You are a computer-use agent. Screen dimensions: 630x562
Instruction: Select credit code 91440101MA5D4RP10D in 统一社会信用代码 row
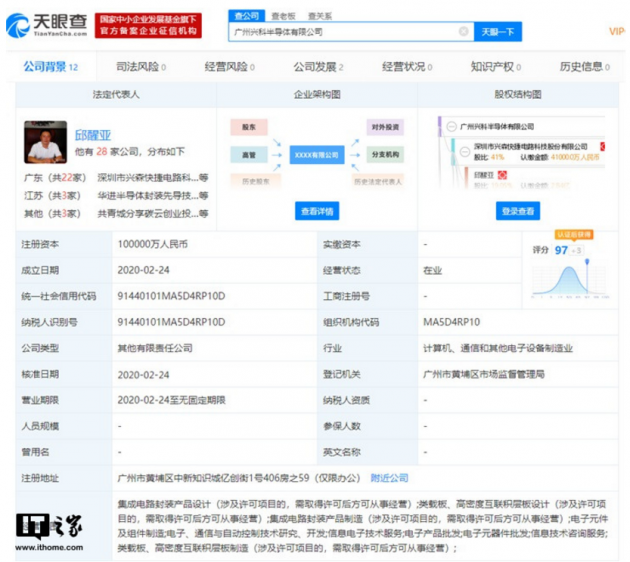pos(171,296)
